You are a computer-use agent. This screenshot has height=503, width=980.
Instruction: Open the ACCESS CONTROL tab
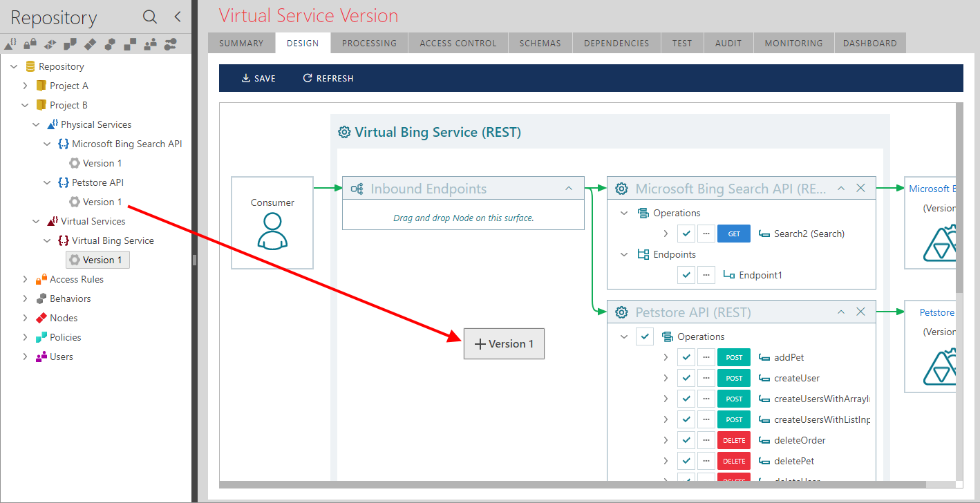pyautogui.click(x=458, y=43)
